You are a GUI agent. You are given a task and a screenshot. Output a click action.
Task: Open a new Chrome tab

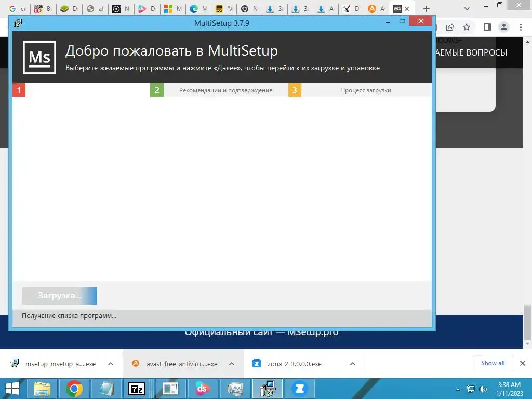coord(427,9)
